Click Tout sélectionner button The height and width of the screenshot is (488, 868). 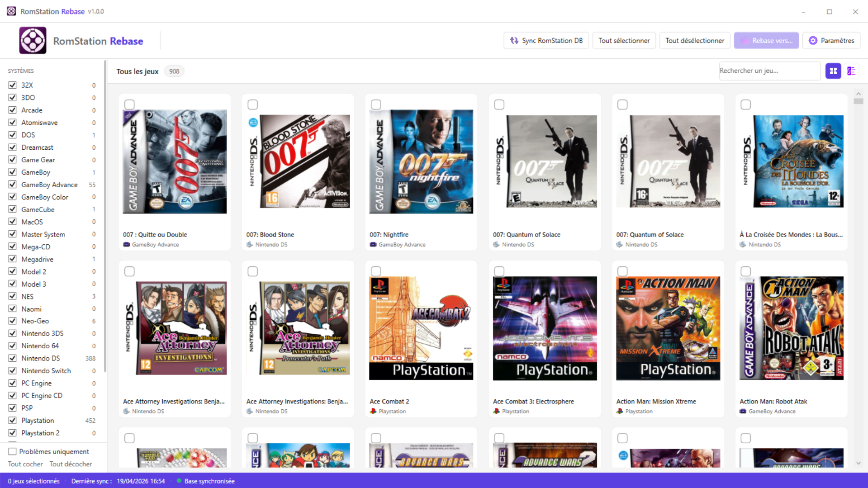pyautogui.click(x=624, y=41)
